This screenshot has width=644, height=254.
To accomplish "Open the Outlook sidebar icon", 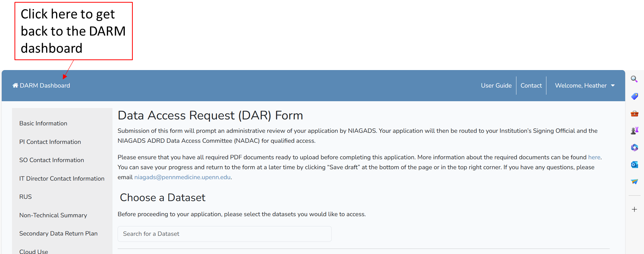I will (x=634, y=165).
